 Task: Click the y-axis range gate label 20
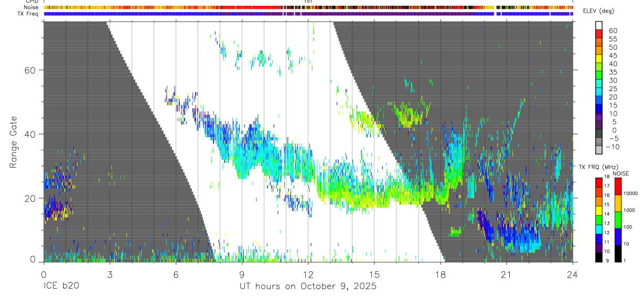(x=31, y=198)
